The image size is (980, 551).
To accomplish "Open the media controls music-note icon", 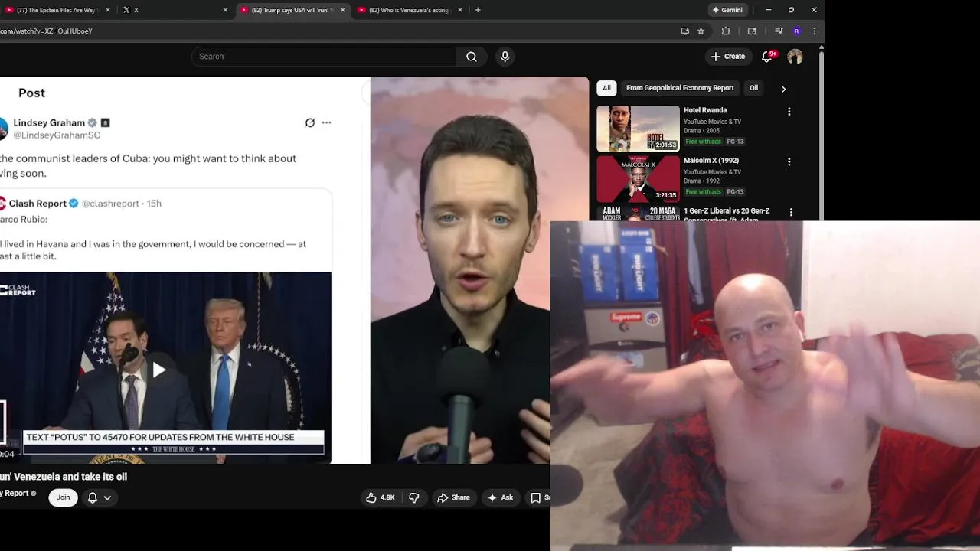I will pos(779,31).
